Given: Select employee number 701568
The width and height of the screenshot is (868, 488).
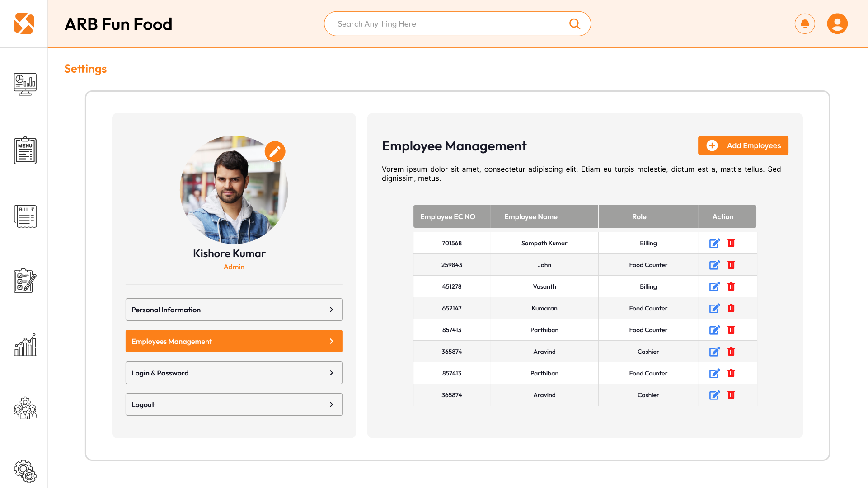Looking at the screenshot, I should point(451,243).
